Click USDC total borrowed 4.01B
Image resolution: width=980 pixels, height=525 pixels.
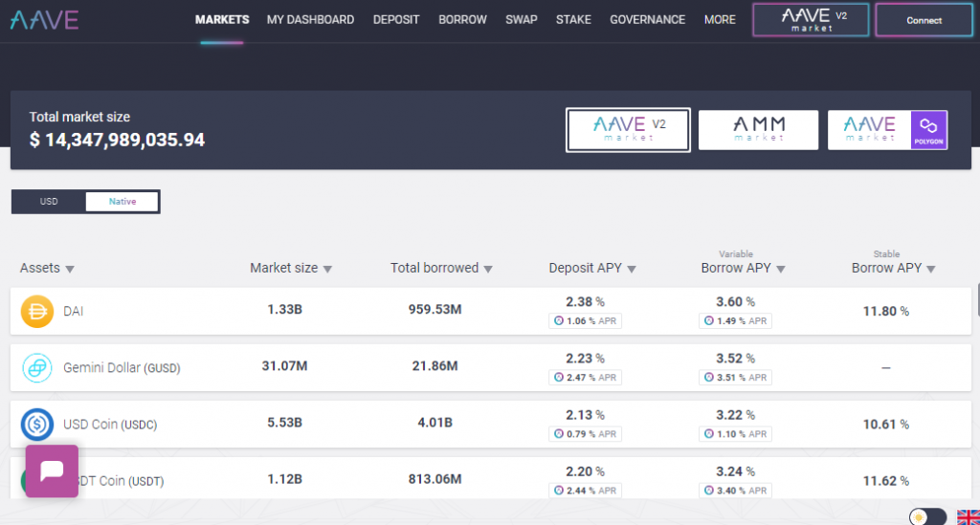coord(435,423)
